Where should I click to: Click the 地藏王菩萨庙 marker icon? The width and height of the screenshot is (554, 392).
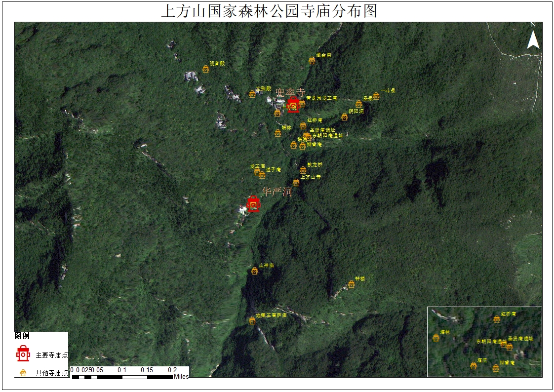(x=252, y=321)
